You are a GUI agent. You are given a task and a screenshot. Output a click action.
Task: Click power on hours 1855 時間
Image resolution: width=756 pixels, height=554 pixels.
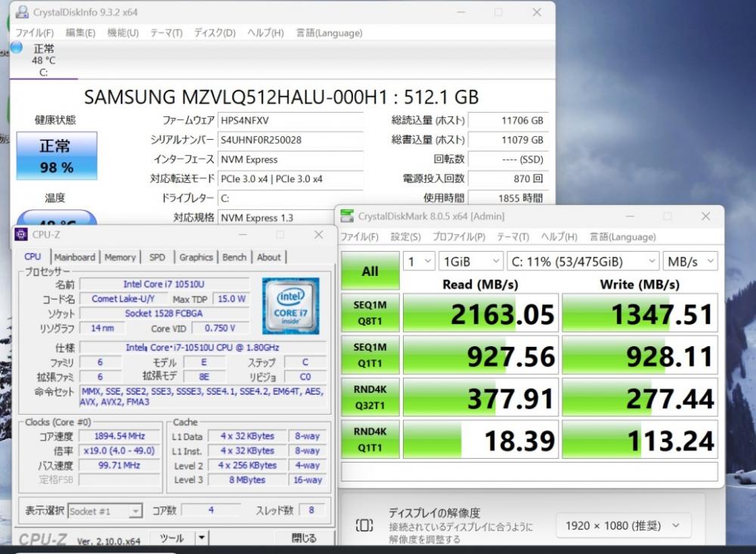coord(508,198)
